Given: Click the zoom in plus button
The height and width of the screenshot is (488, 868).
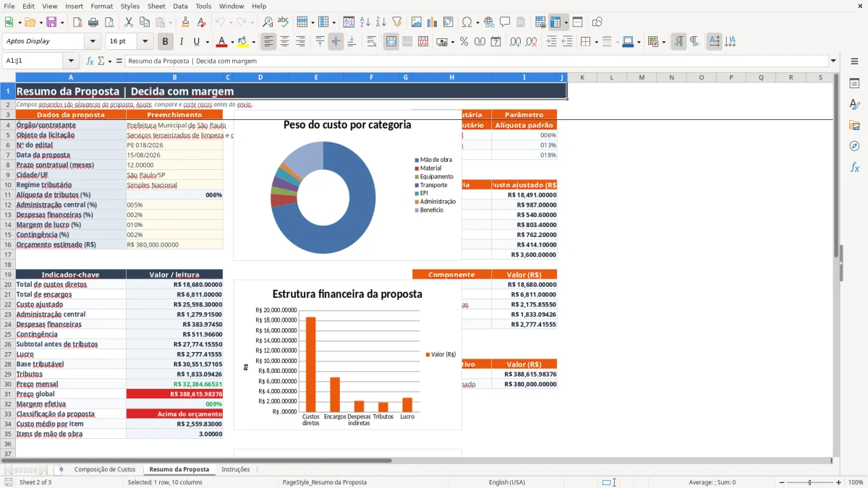Looking at the screenshot, I should click(x=839, y=482).
